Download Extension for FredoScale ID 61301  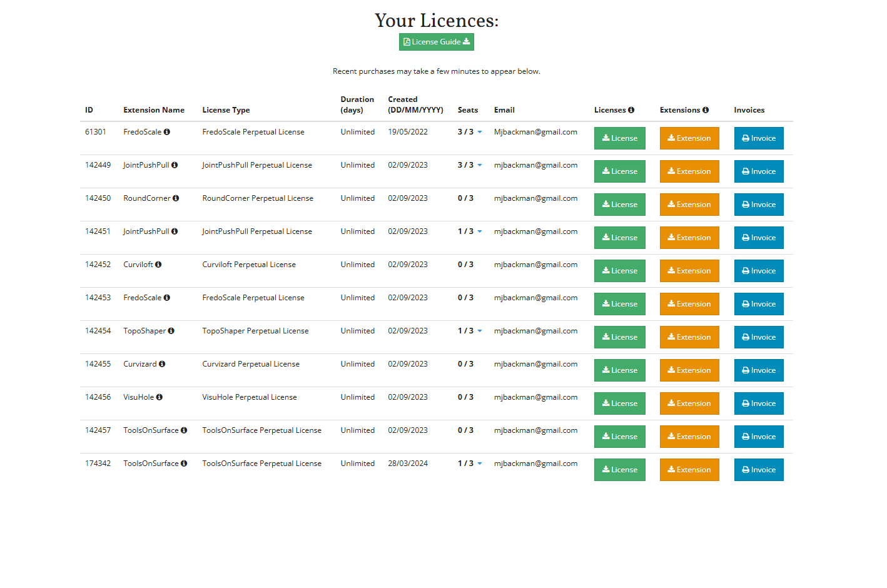689,138
